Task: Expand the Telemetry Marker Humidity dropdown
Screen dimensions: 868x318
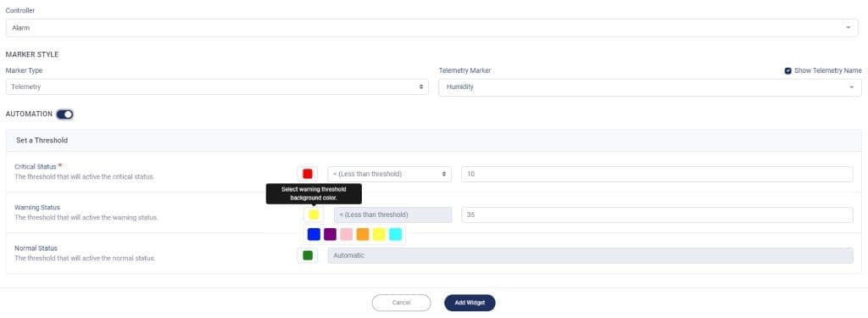Action: pyautogui.click(x=650, y=87)
